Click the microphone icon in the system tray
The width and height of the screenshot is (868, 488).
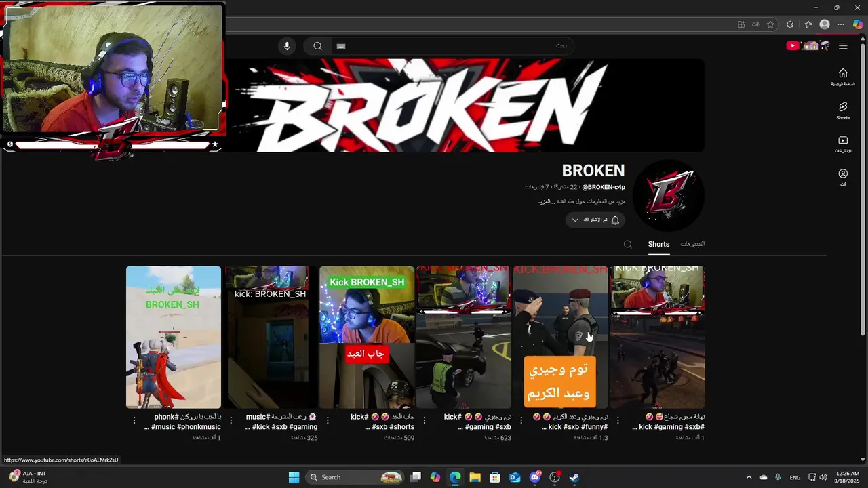pos(778,477)
